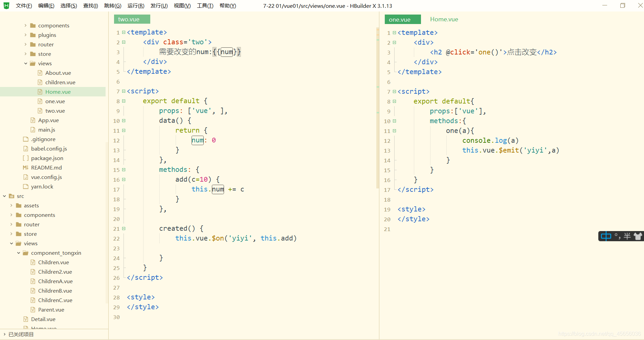This screenshot has height=340, width=644.
Task: Open the 视图(V) menu
Action: pyautogui.click(x=182, y=6)
